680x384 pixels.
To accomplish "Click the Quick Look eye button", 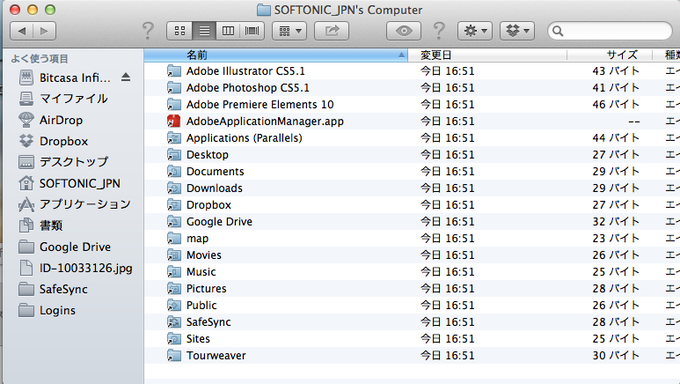I will 403,31.
